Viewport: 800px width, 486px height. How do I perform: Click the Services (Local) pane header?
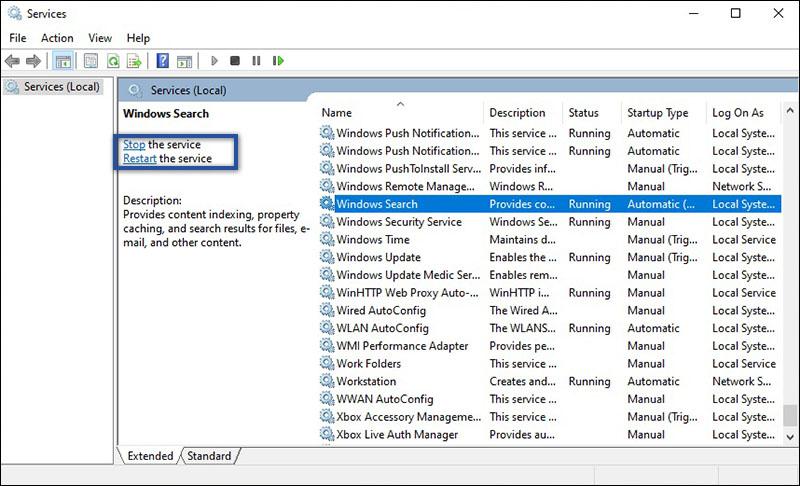(x=188, y=90)
